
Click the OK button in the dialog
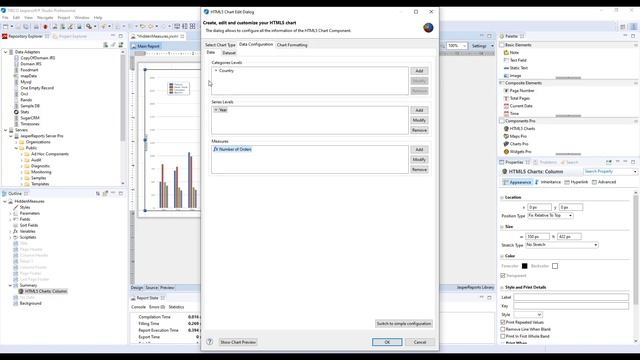[x=387, y=342]
